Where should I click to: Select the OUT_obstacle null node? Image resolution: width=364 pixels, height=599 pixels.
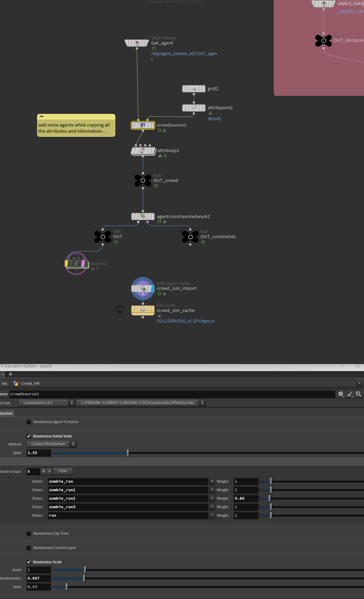point(324,40)
